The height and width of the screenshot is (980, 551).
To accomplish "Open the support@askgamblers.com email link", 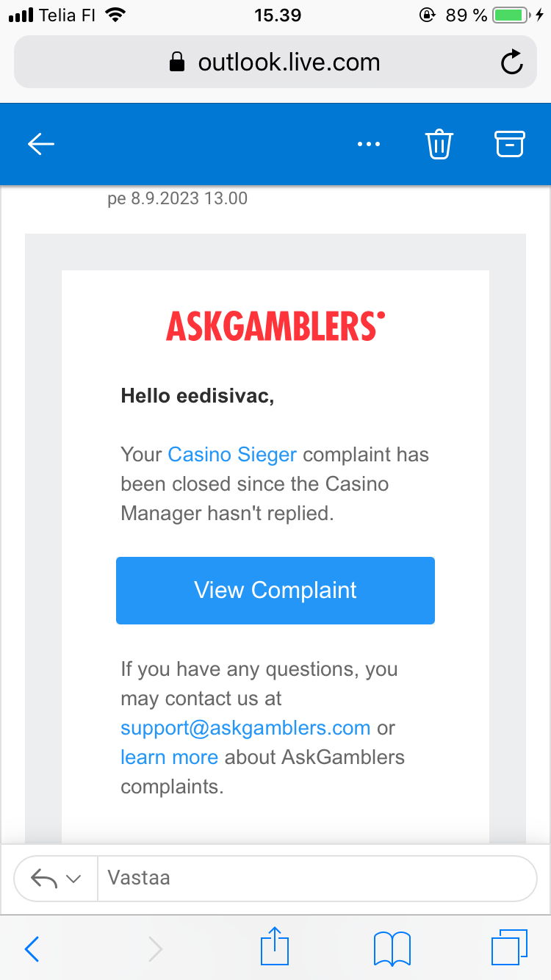I will coord(245,728).
